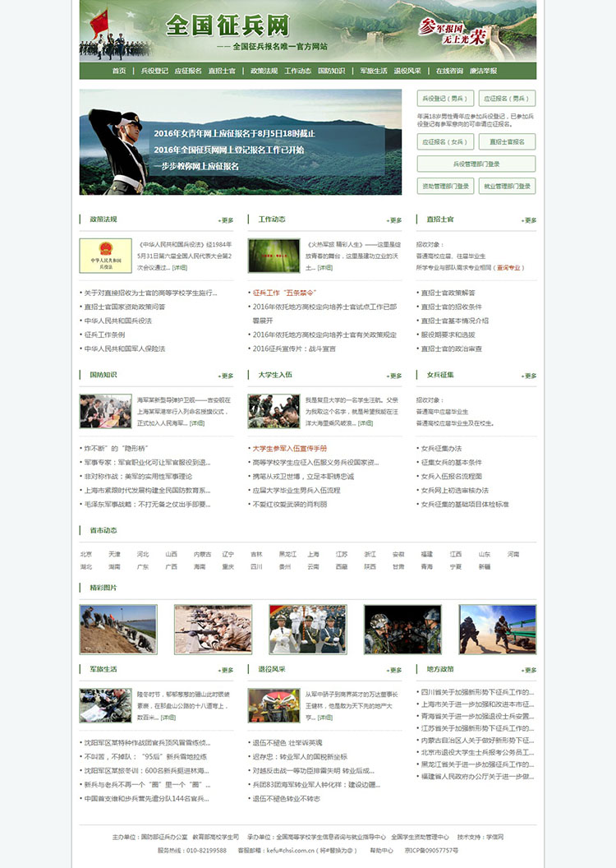Open article 退伍不褪色 壮举诉英魂

point(287,743)
